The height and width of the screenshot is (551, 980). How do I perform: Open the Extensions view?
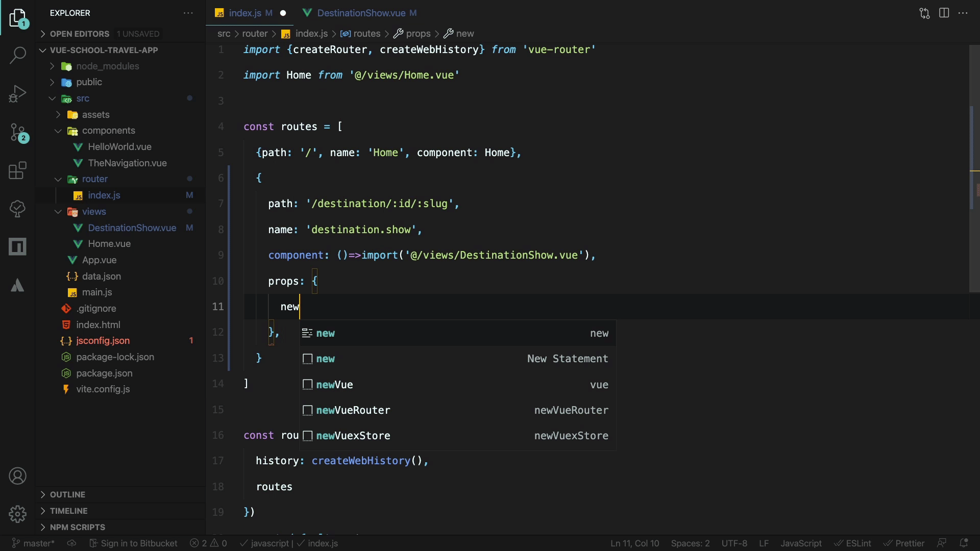tap(17, 170)
